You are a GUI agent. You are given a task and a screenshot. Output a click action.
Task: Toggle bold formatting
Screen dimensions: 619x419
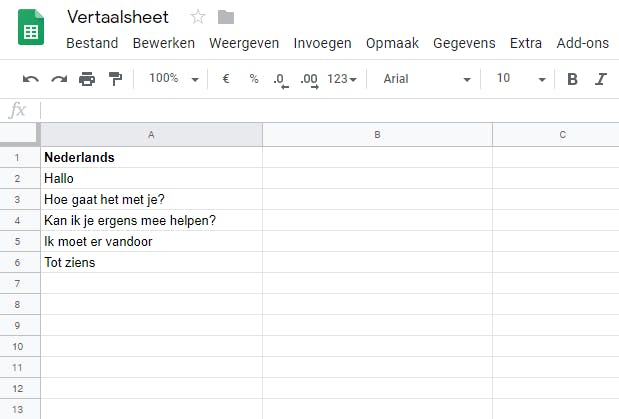point(572,79)
